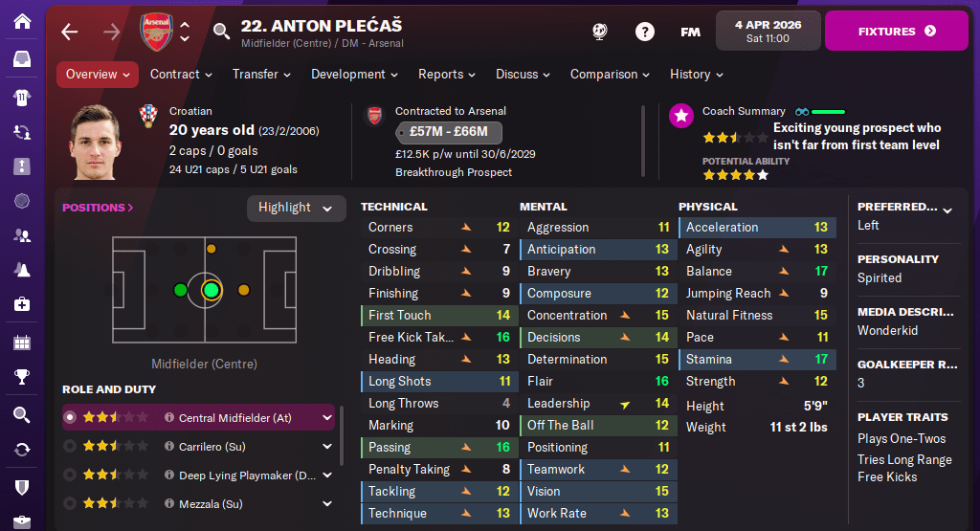Screen dimensions: 980x531
Task: Expand Central Midfielder (At) role chevron
Action: (x=327, y=417)
